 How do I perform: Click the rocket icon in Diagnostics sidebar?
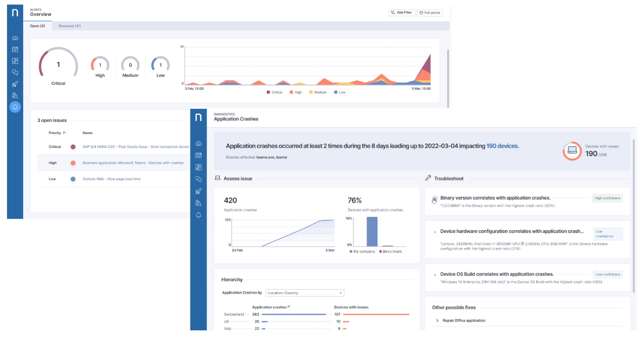(198, 191)
